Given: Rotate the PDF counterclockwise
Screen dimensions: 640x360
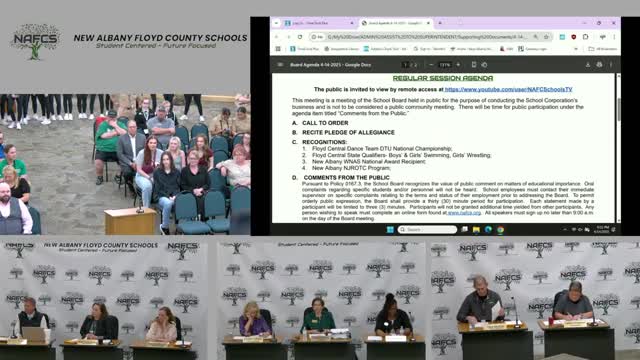Looking at the screenshot, I should pyautogui.click(x=484, y=64).
